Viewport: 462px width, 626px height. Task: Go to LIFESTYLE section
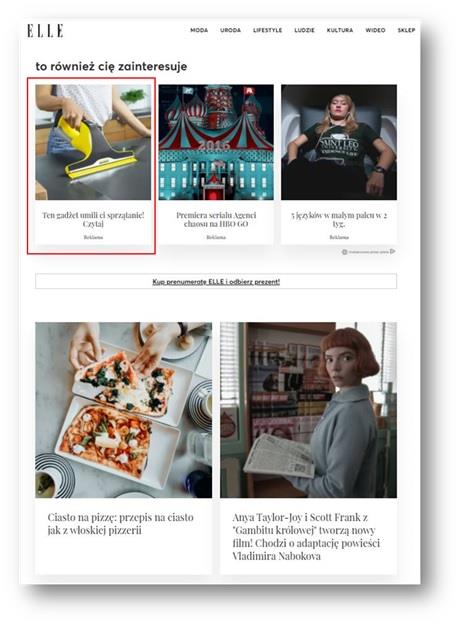268,30
